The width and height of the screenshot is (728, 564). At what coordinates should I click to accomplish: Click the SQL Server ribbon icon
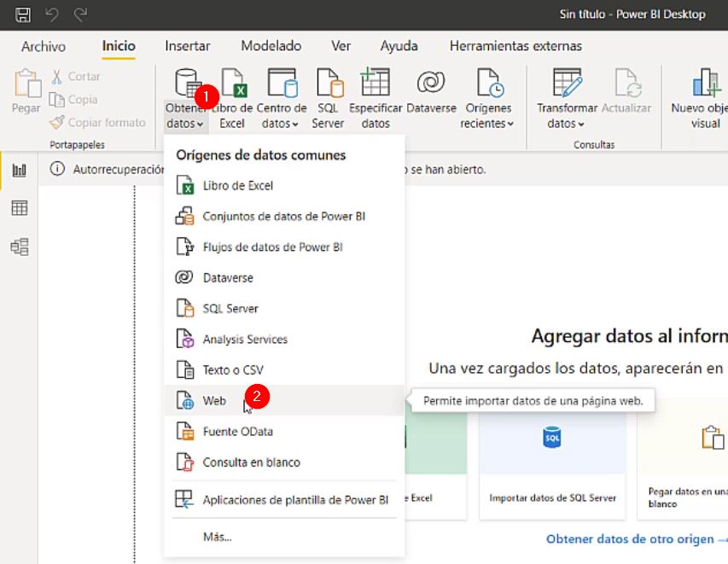(x=328, y=96)
